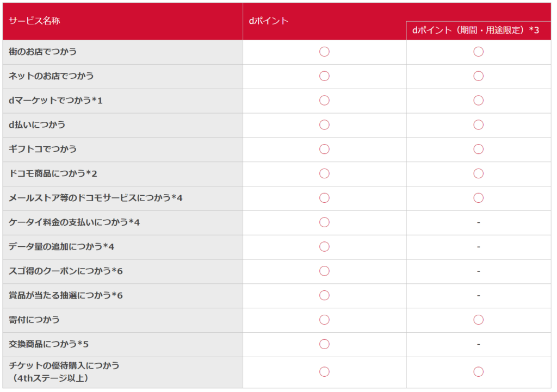Click the dポイント circle for dマーケットでつかう
557x392 pixels.
324,101
